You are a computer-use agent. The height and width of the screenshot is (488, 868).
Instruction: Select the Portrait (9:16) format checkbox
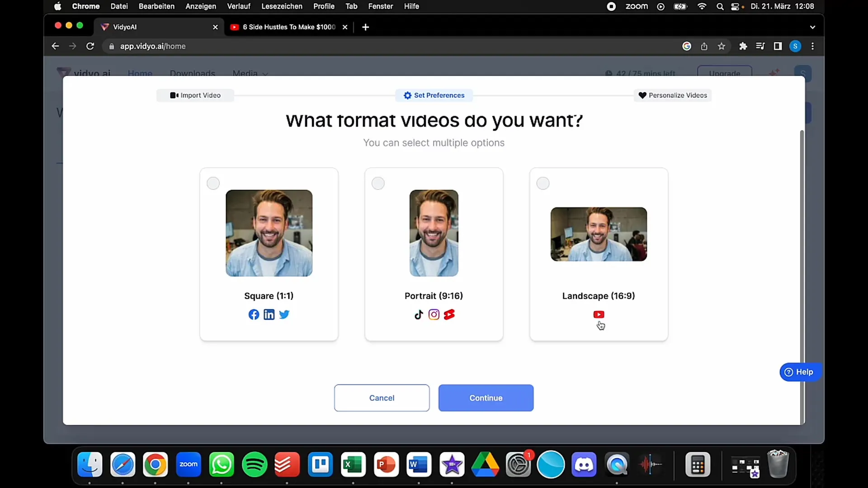tap(378, 183)
